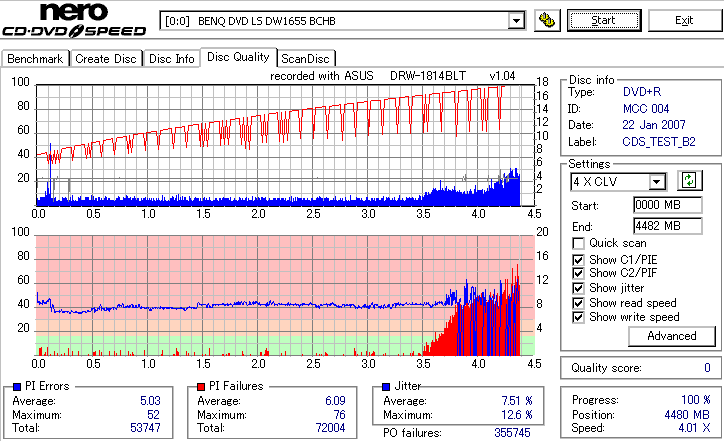Click the Jitter maximum 12.6 %

pyautogui.click(x=517, y=415)
